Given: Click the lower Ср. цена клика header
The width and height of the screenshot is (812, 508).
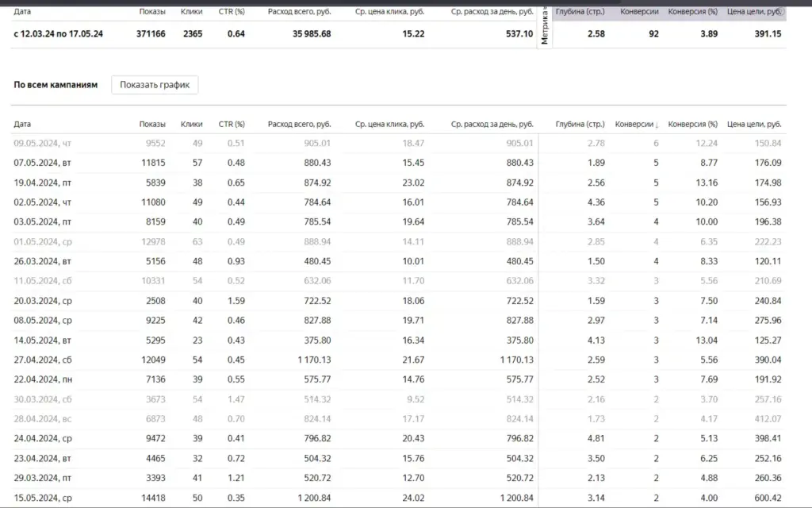Looking at the screenshot, I should pos(389,124).
